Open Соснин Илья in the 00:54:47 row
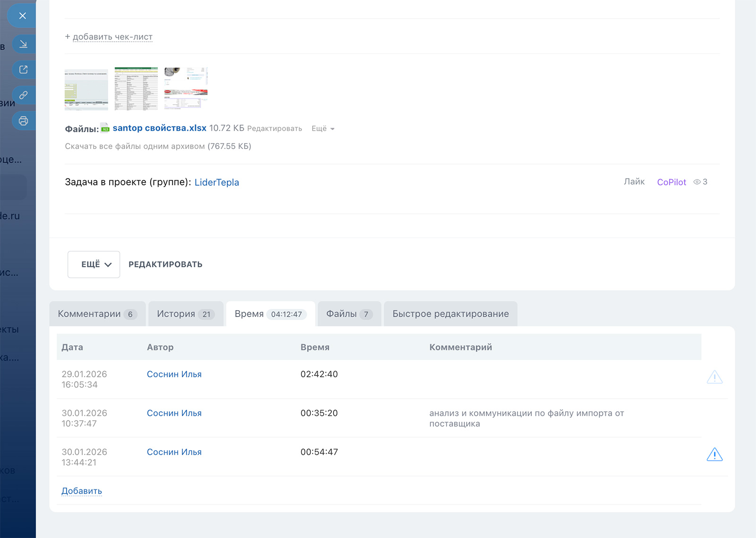Viewport: 756px width, 538px height. [x=174, y=452]
